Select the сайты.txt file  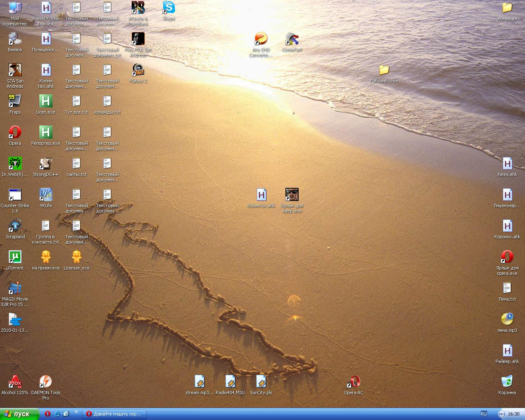(76, 167)
